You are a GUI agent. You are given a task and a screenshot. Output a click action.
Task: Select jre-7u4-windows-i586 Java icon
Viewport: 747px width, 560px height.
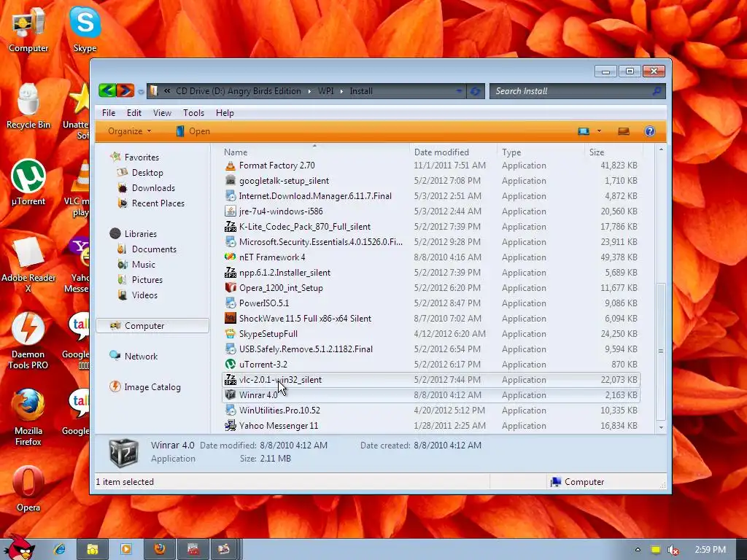(230, 211)
